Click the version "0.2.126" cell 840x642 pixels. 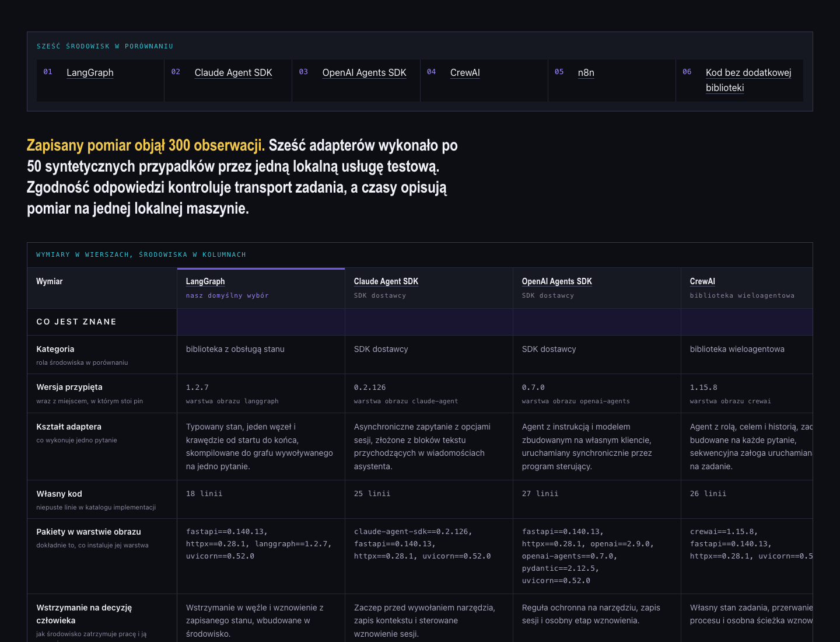(x=370, y=388)
